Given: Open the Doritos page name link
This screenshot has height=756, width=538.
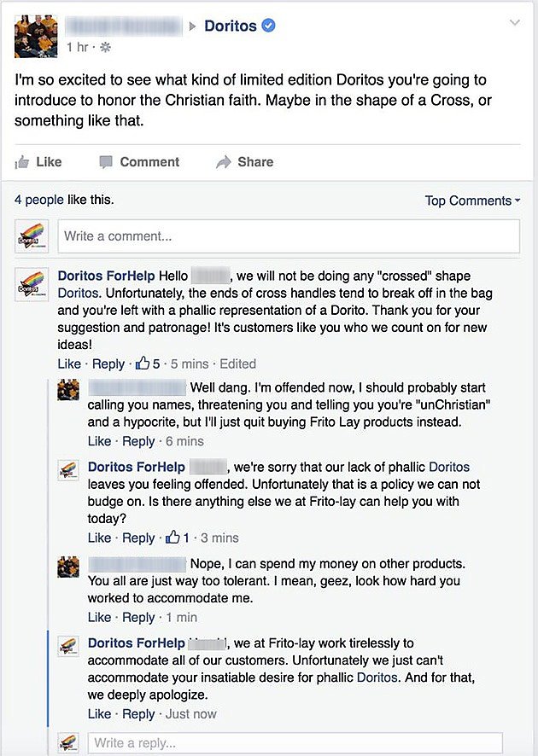Looking at the screenshot, I should coord(231,26).
